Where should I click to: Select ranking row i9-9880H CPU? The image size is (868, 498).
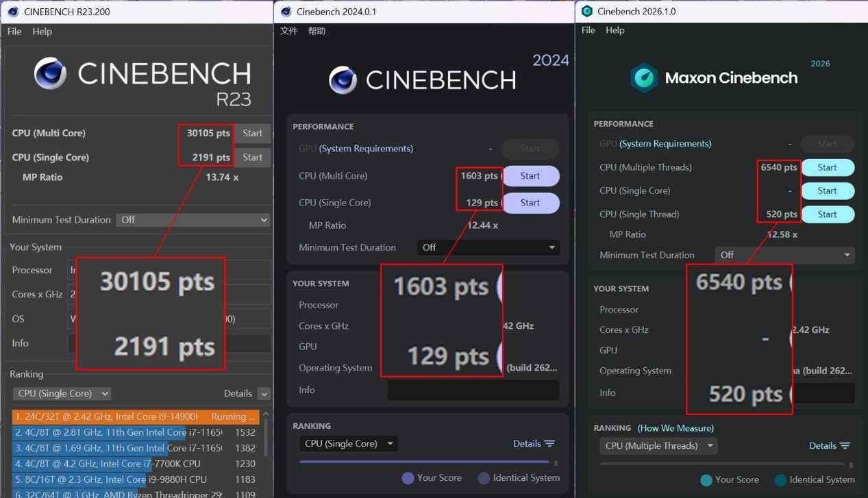tap(136, 480)
